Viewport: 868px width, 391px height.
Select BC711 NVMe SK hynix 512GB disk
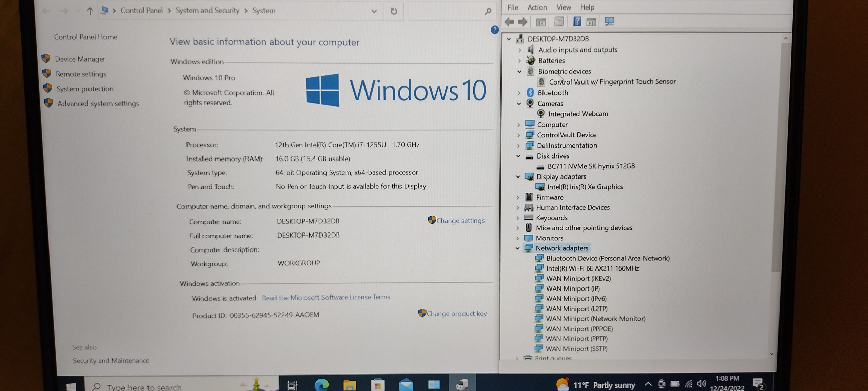point(591,166)
